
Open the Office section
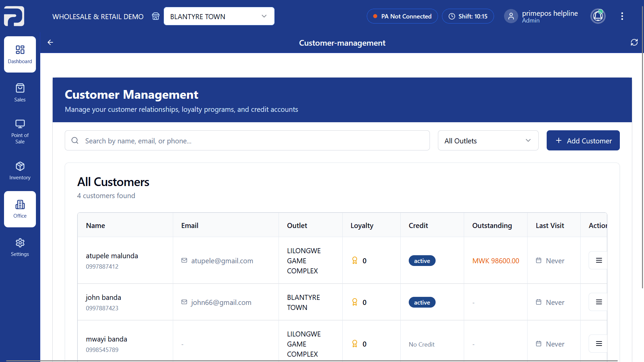(20, 209)
